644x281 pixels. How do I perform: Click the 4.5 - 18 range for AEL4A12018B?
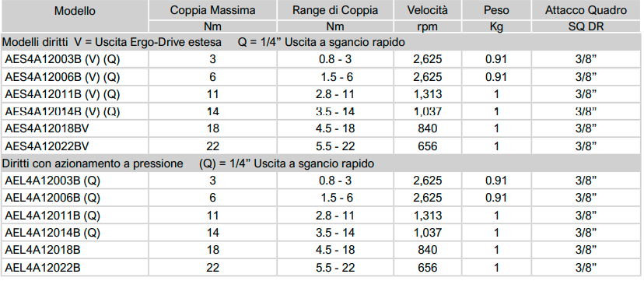coord(335,250)
